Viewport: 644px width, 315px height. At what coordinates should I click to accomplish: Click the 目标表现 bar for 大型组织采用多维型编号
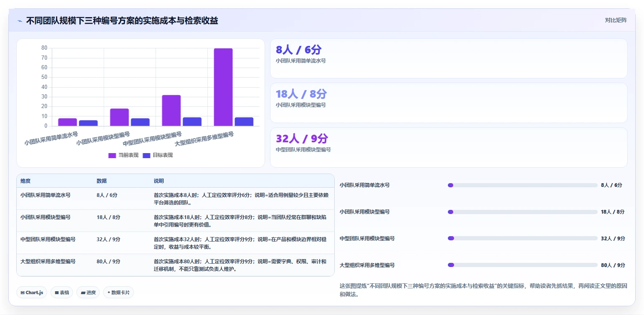point(244,121)
